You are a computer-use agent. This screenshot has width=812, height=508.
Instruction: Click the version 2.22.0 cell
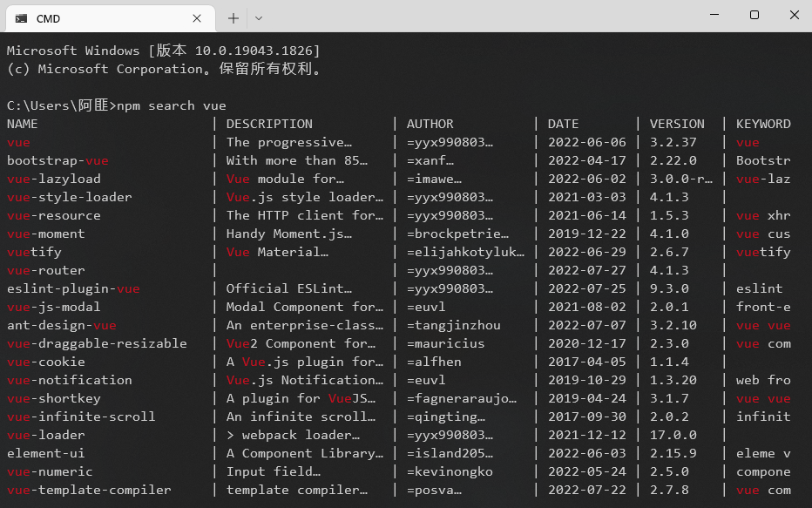tap(673, 160)
